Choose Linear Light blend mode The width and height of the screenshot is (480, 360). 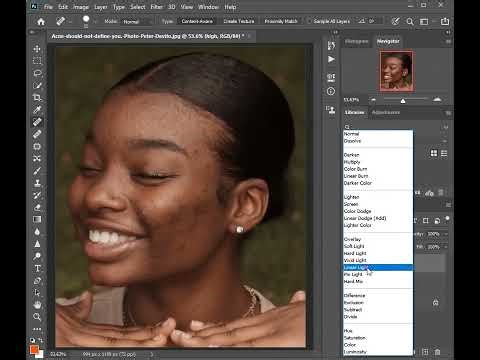point(378,267)
